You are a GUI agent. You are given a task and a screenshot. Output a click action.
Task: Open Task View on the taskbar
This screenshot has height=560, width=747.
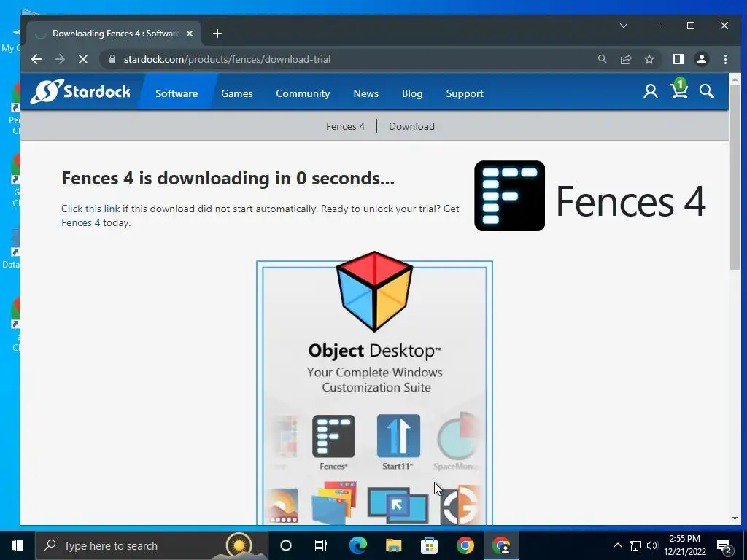[321, 545]
